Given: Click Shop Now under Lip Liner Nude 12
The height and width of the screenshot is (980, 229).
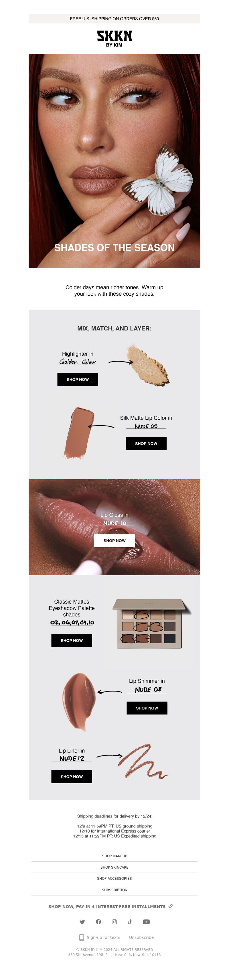Looking at the screenshot, I should click(72, 776).
